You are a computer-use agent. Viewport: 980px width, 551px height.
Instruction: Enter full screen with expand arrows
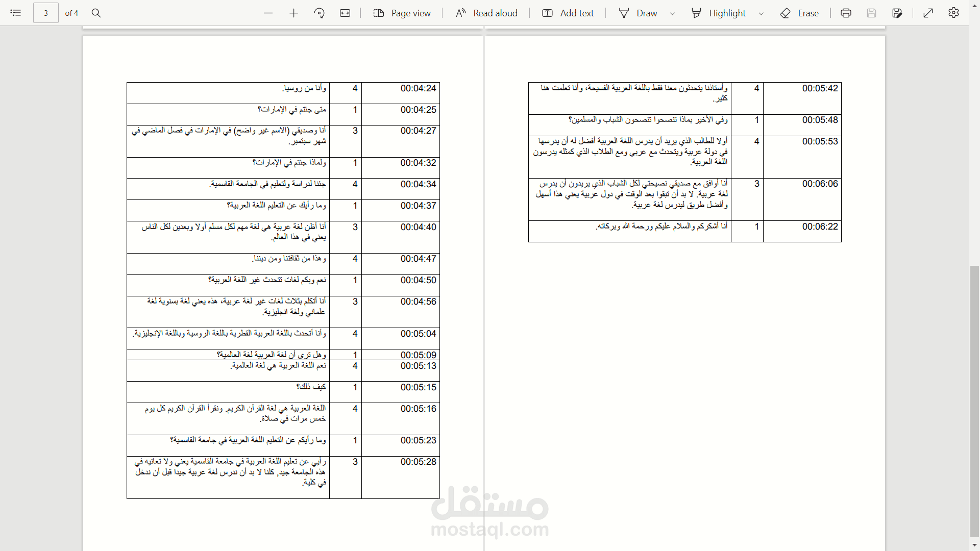coord(928,13)
